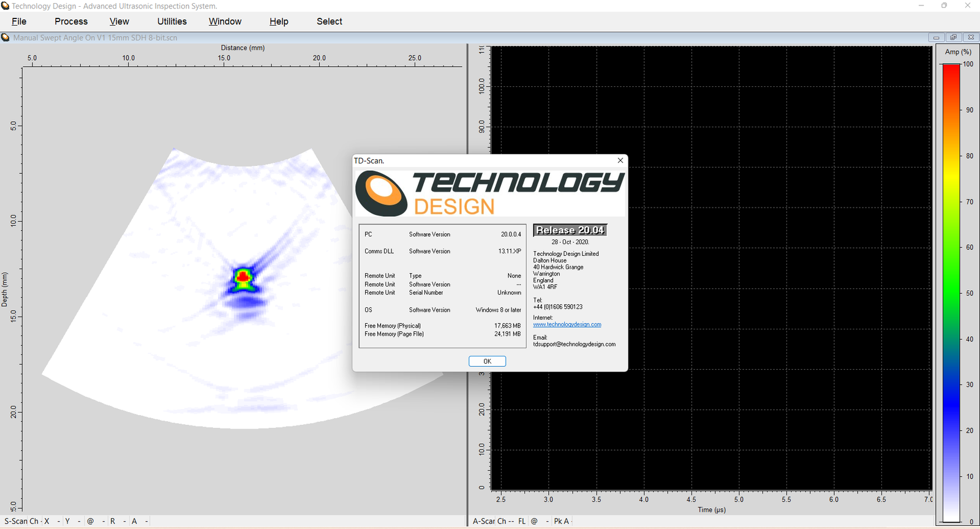
Task: Close the TD-Scan about dialog
Action: (620, 160)
